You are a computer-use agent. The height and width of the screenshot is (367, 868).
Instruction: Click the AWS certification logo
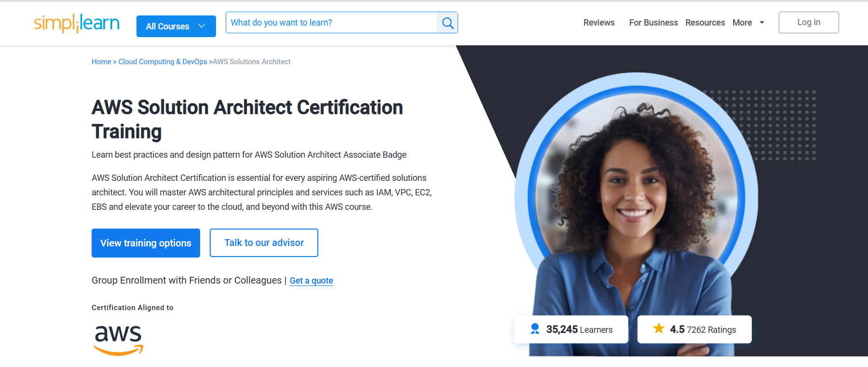point(118,340)
